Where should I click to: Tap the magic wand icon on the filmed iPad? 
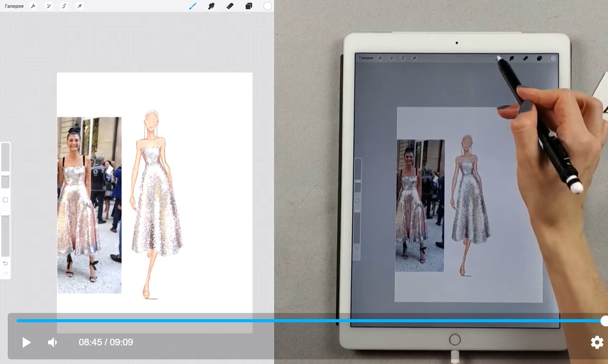(x=391, y=58)
